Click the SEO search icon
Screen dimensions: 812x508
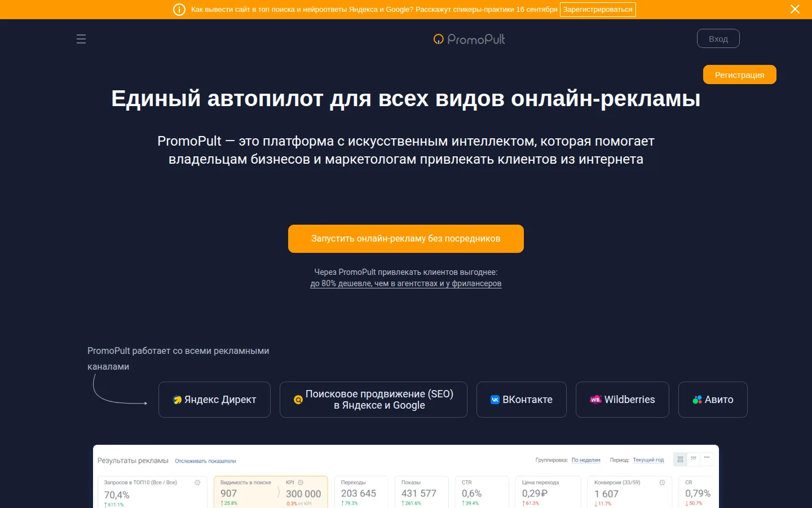pyautogui.click(x=298, y=400)
